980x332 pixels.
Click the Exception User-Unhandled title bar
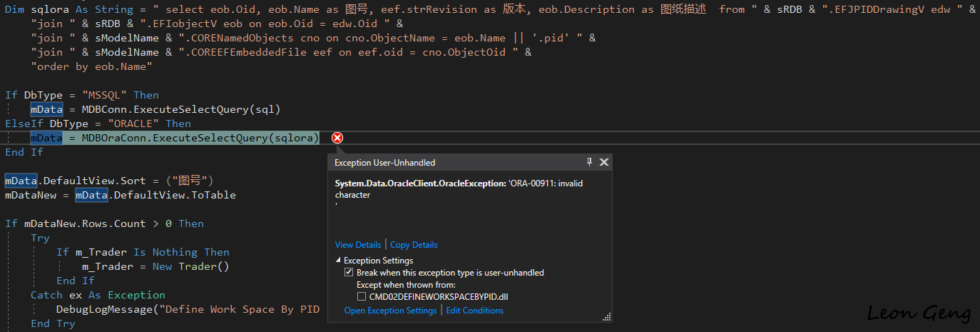tap(456, 162)
